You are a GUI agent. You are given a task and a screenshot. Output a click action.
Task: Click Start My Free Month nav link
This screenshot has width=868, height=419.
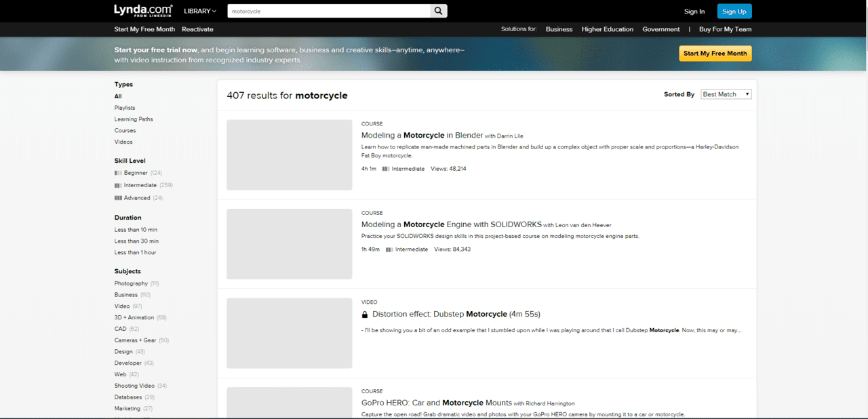click(144, 29)
